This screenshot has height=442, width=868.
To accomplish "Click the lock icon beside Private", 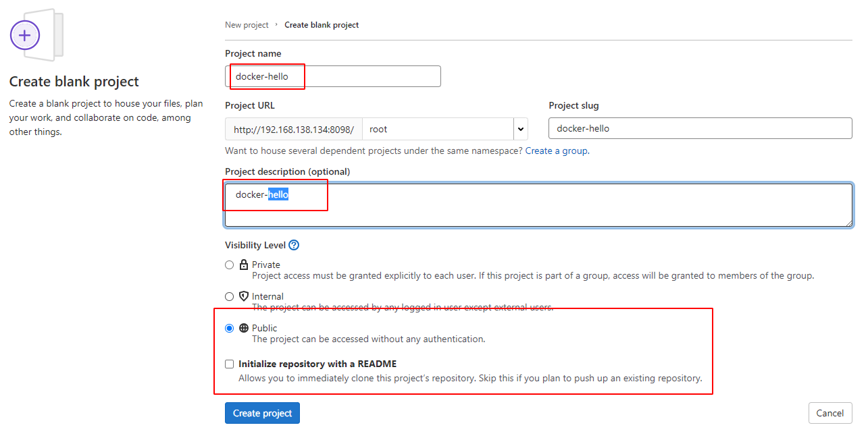I will (244, 265).
